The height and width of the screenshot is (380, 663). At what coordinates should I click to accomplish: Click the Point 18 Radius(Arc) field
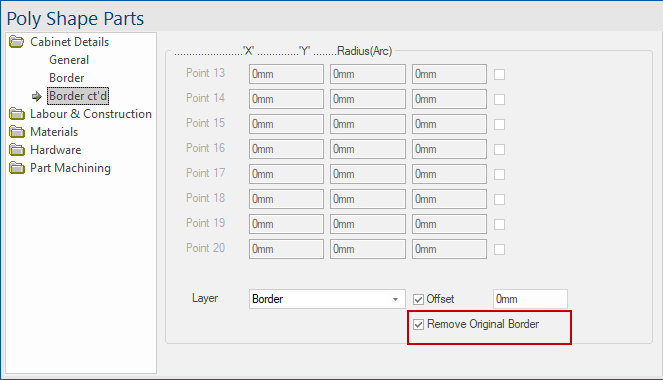(x=449, y=199)
